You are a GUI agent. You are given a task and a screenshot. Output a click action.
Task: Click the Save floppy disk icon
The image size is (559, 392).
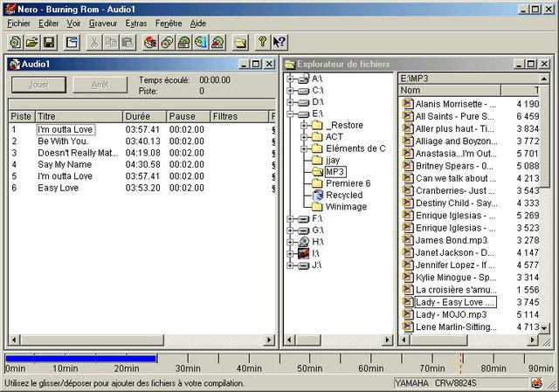[x=49, y=43]
